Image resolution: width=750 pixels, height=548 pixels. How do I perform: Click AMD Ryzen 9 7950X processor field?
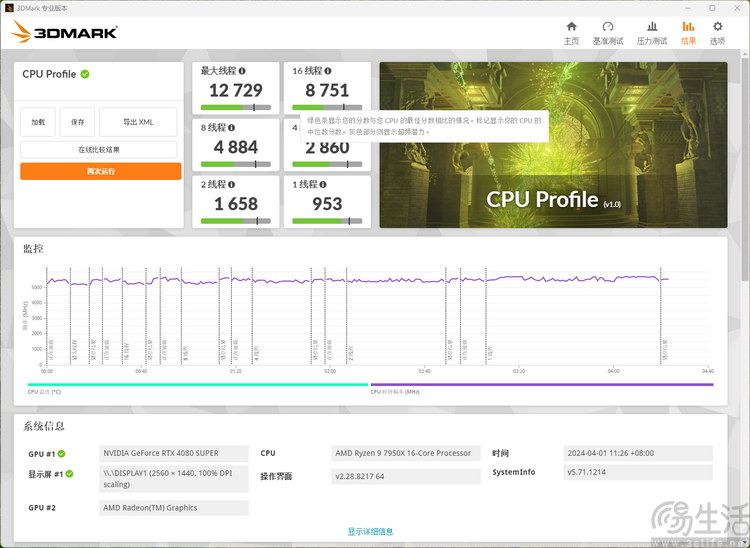click(406, 453)
